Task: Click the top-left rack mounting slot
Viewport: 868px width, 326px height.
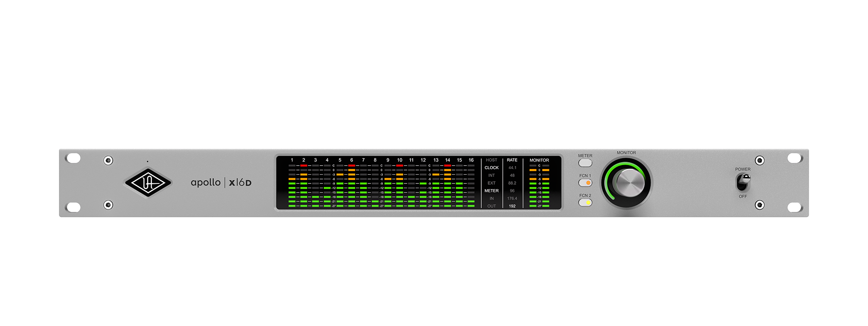Action: 73,158
